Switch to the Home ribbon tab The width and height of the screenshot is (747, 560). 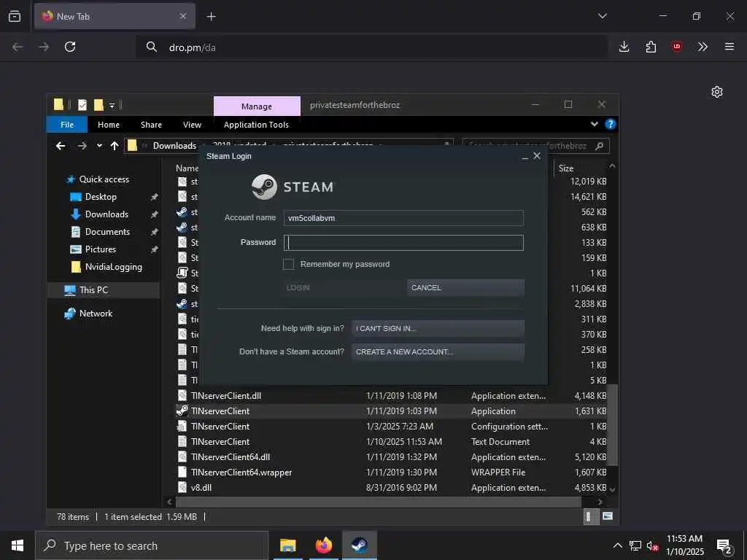(109, 125)
